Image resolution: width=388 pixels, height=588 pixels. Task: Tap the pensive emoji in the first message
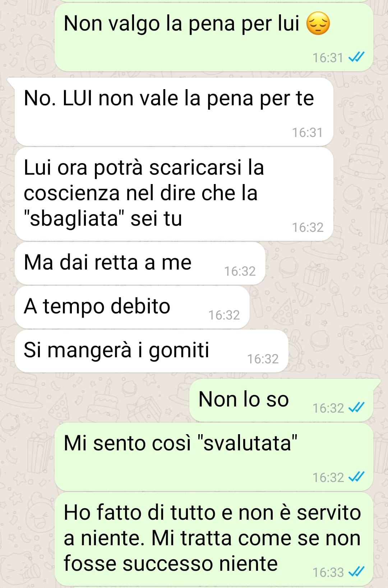[318, 23]
